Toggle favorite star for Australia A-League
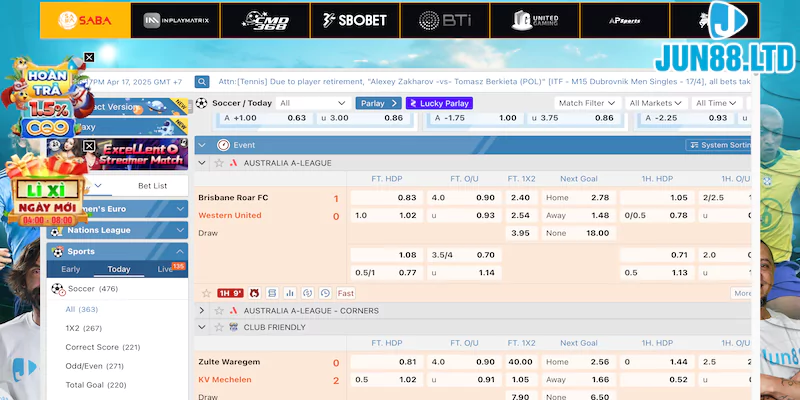The height and width of the screenshot is (400, 800). coord(217,162)
